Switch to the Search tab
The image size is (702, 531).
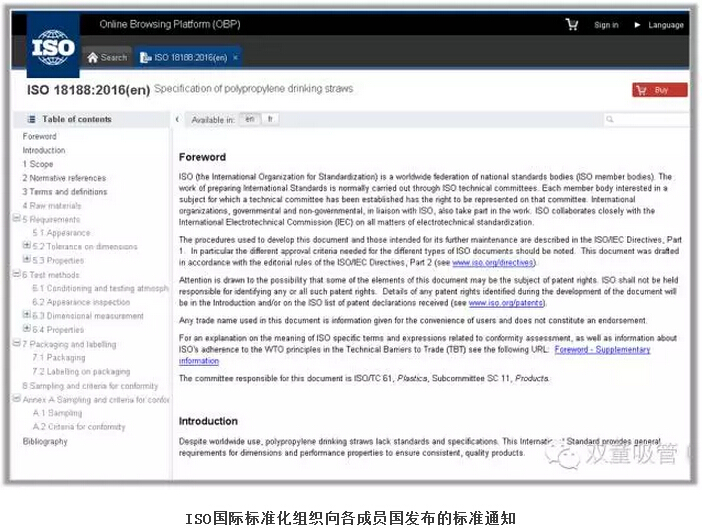click(107, 58)
